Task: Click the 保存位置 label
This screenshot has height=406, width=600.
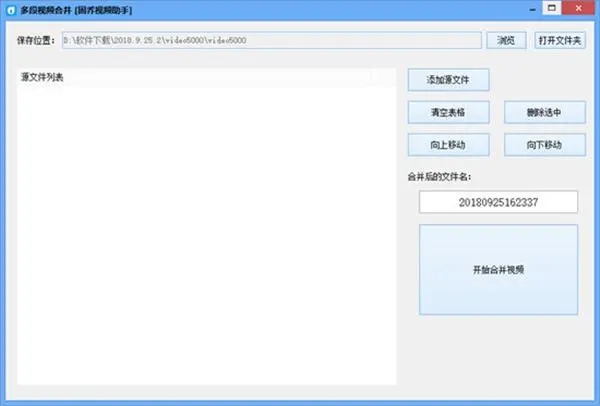Action: click(36, 41)
